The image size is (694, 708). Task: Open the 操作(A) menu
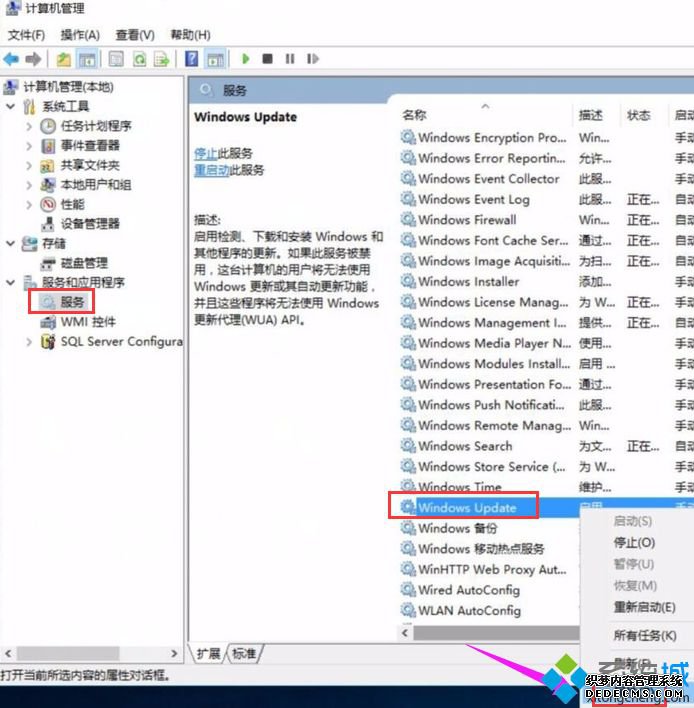(x=79, y=35)
